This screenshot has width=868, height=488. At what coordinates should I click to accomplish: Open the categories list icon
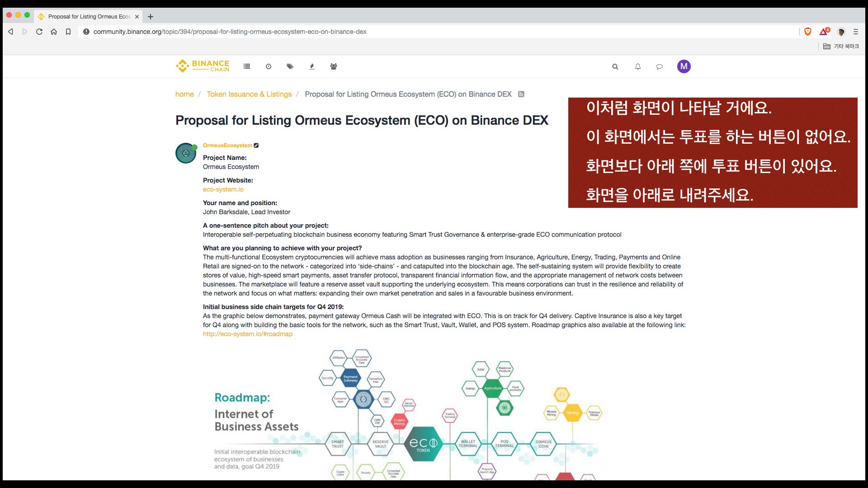(x=247, y=66)
